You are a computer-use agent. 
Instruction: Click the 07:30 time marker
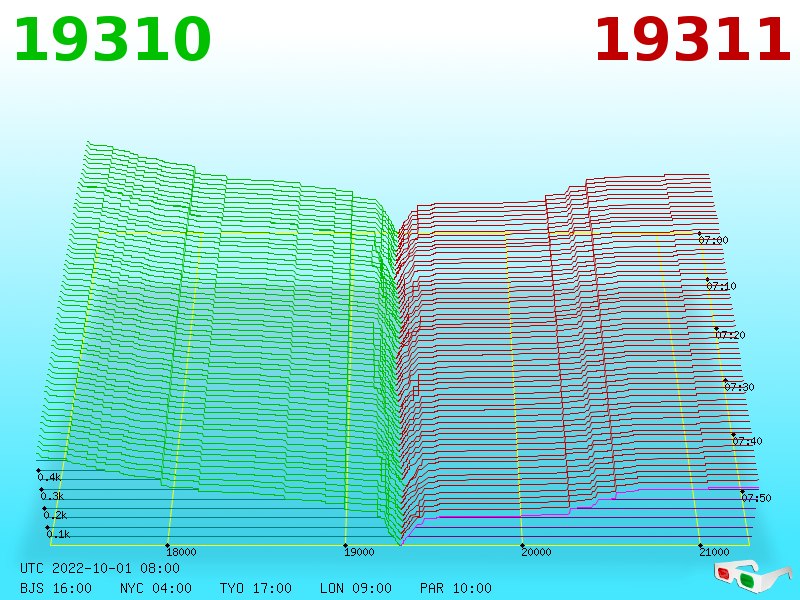739,387
